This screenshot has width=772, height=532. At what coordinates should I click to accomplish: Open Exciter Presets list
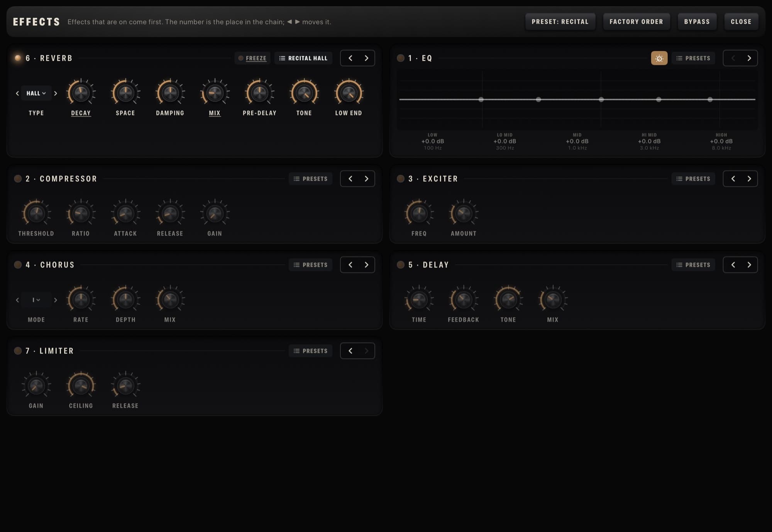tap(693, 179)
